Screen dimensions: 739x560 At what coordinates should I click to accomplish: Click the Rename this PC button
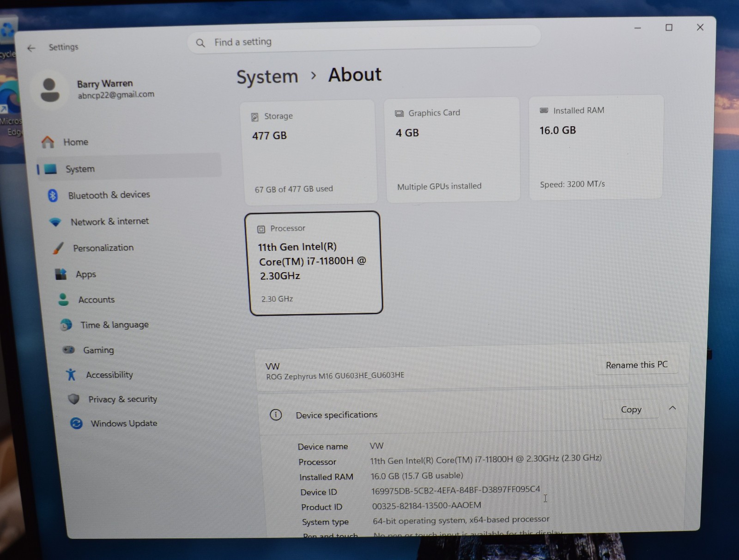pos(636,365)
